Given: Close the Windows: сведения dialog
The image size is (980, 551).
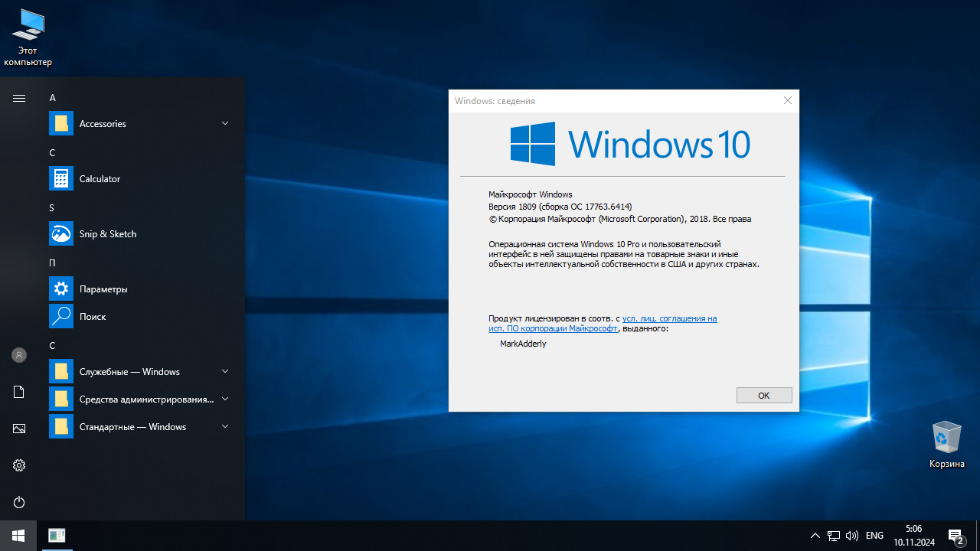Looking at the screenshot, I should 788,100.
